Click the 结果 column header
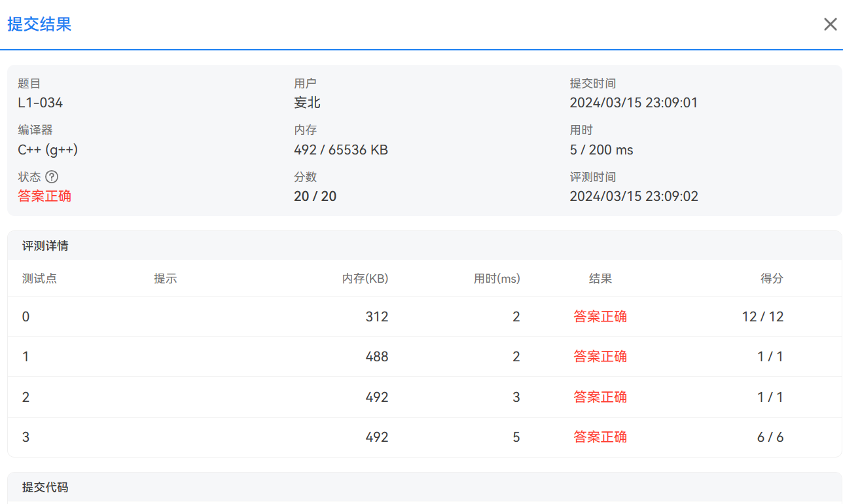The height and width of the screenshot is (504, 843). pos(600,279)
